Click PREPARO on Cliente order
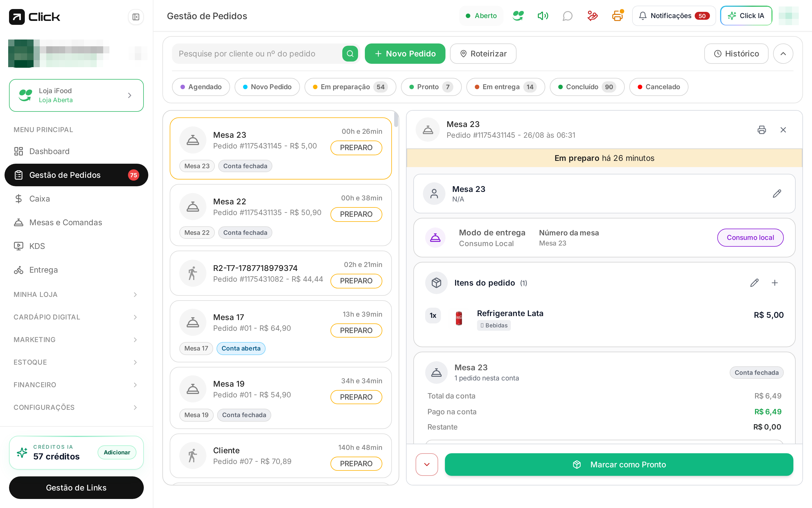 pyautogui.click(x=356, y=464)
